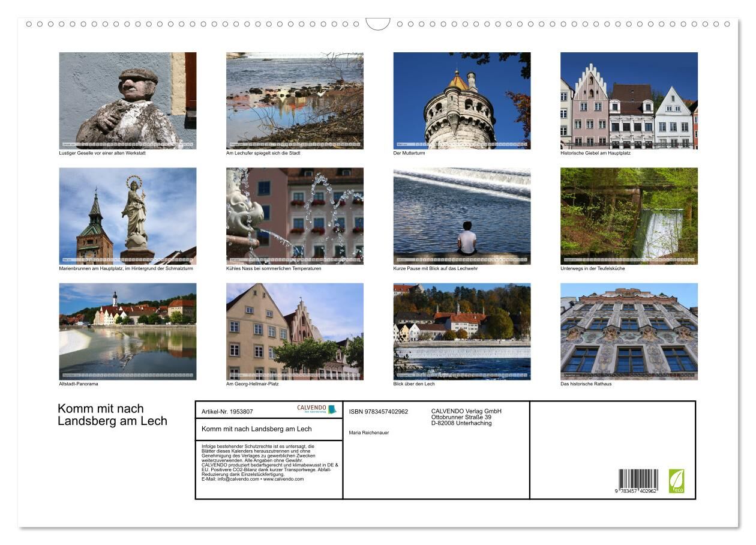Open the fountain water splash photo

coord(295,216)
